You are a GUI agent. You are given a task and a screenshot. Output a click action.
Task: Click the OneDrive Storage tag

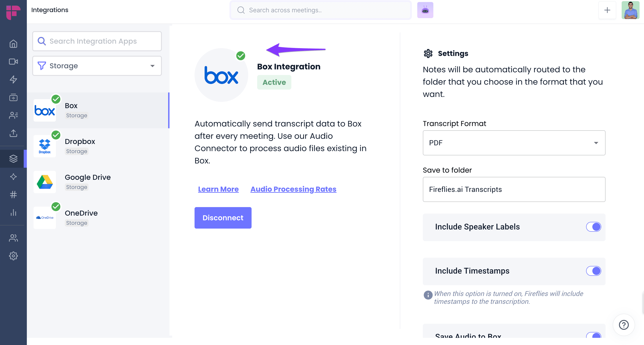pyautogui.click(x=76, y=223)
